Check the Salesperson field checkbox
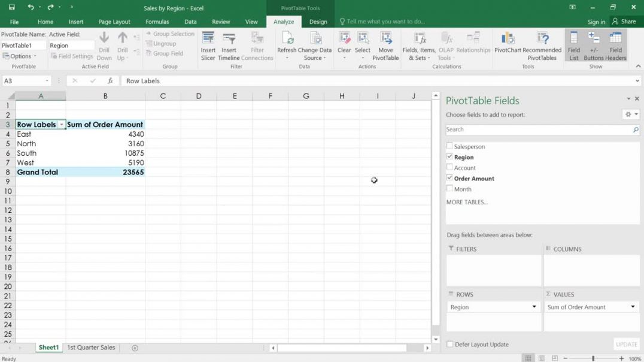Screen dimensions: 644x362 click(449, 146)
